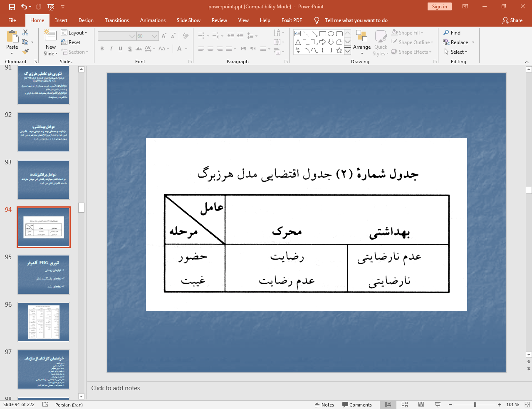Open the Slide Show tab
This screenshot has width=532, height=409.
tap(188, 20)
